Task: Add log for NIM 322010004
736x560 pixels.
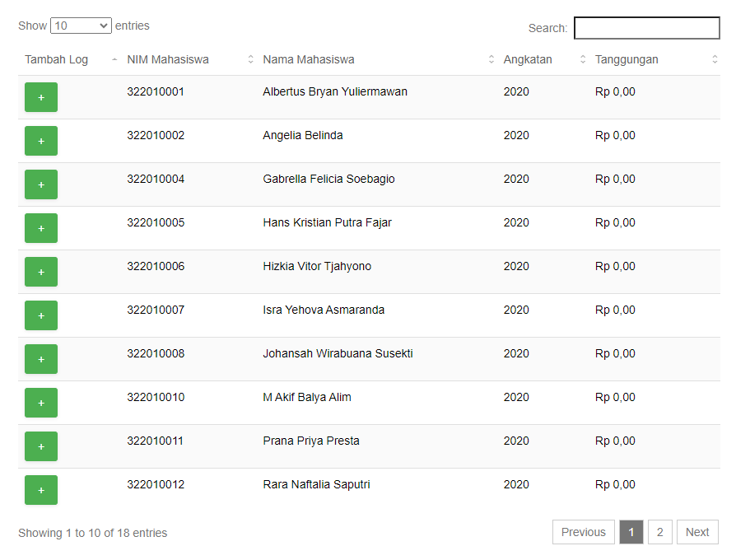Action: click(41, 184)
